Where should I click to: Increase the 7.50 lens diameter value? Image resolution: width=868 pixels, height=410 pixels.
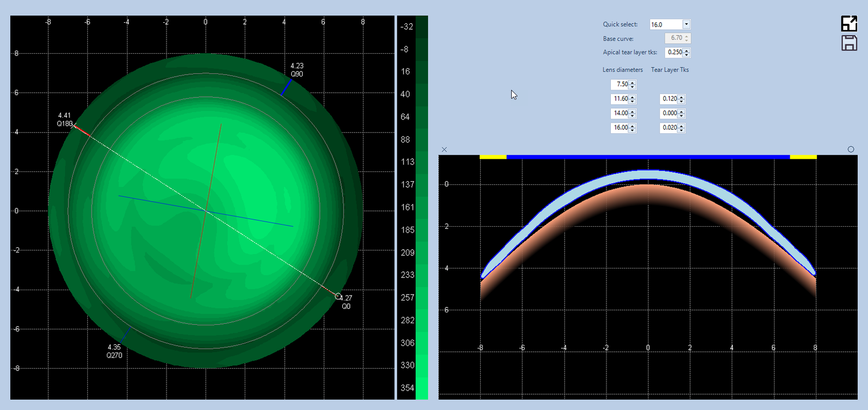click(x=633, y=82)
